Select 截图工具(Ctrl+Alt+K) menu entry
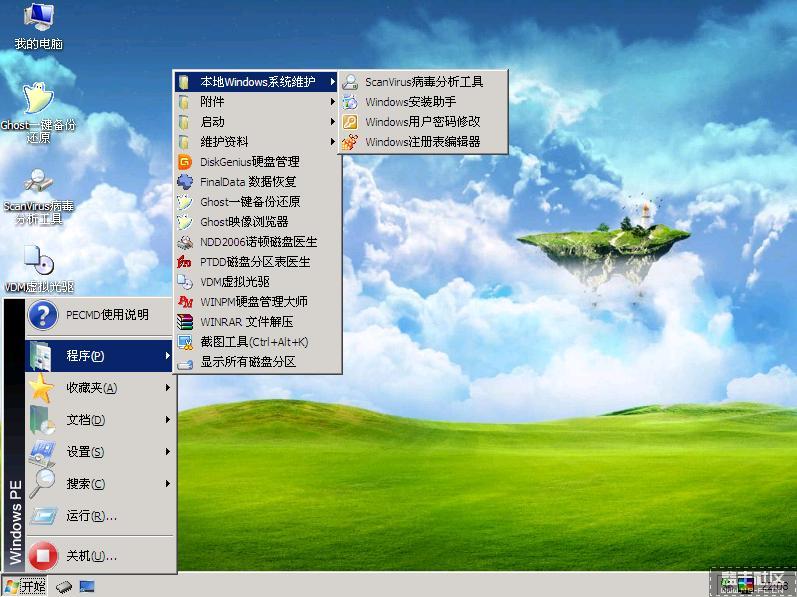 (x=254, y=342)
